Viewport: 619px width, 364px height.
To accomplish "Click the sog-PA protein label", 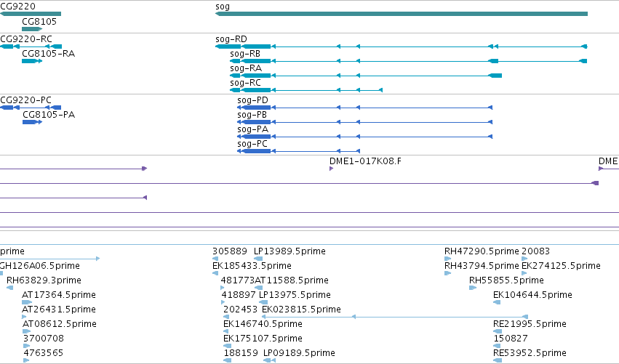I will tap(252, 129).
